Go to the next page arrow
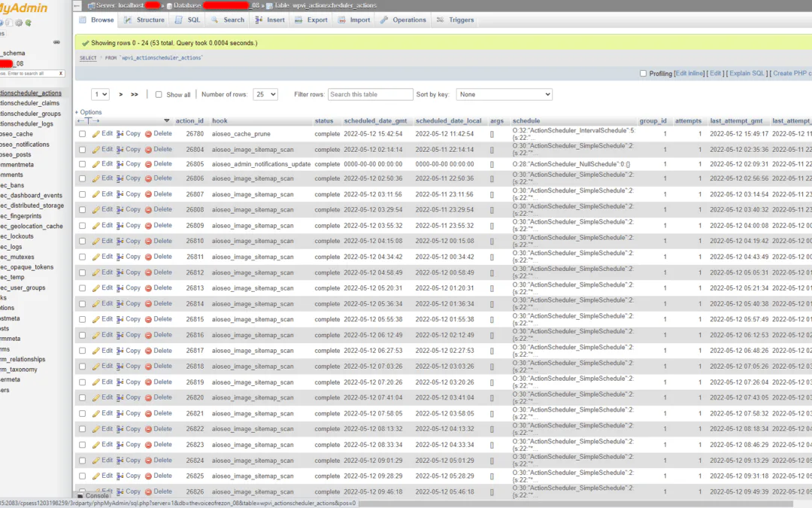Image resolution: width=812 pixels, height=508 pixels. [120, 94]
